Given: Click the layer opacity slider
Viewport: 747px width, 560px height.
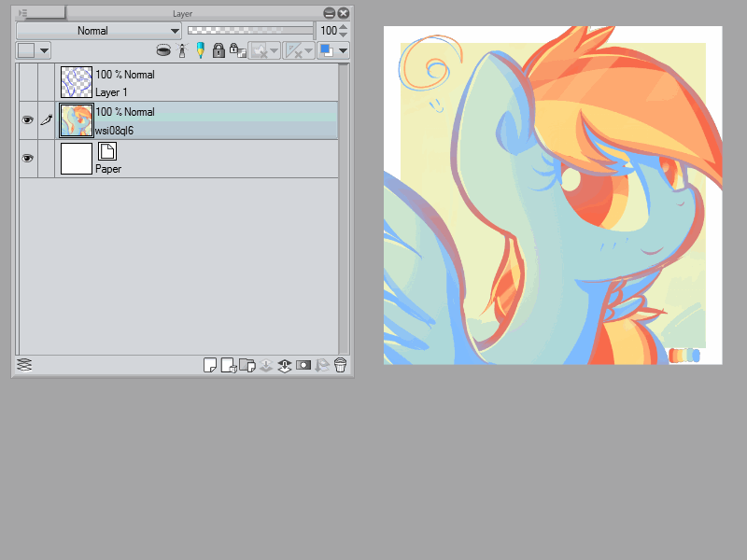Looking at the screenshot, I should (x=250, y=31).
